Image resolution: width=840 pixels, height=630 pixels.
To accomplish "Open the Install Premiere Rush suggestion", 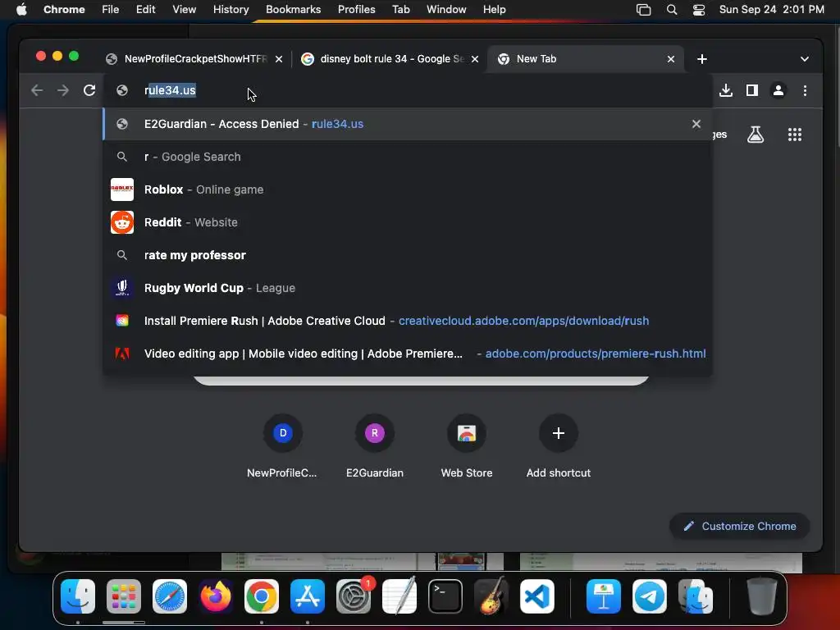I will pos(407,321).
